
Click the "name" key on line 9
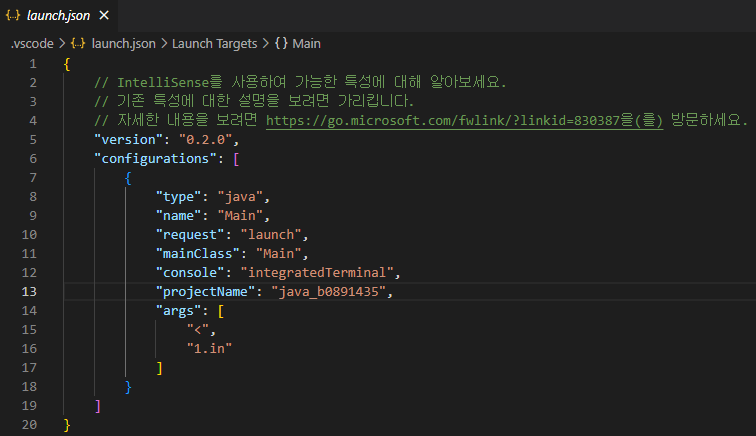point(178,215)
